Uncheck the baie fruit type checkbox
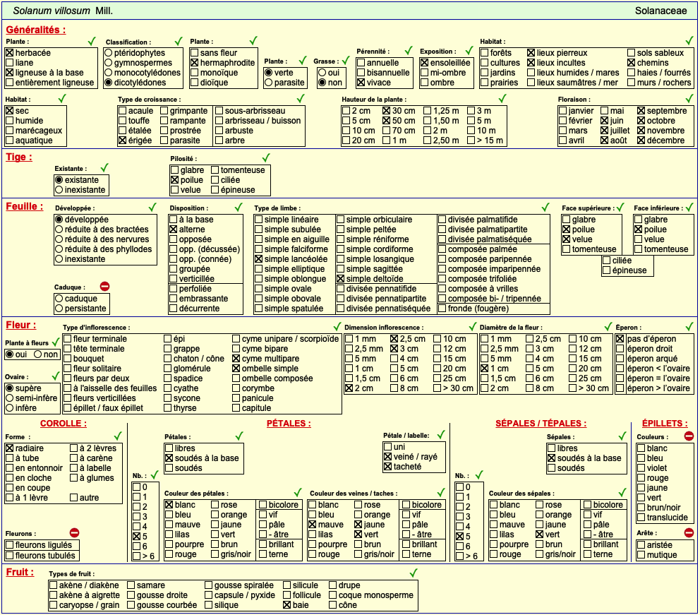 [x=287, y=605]
